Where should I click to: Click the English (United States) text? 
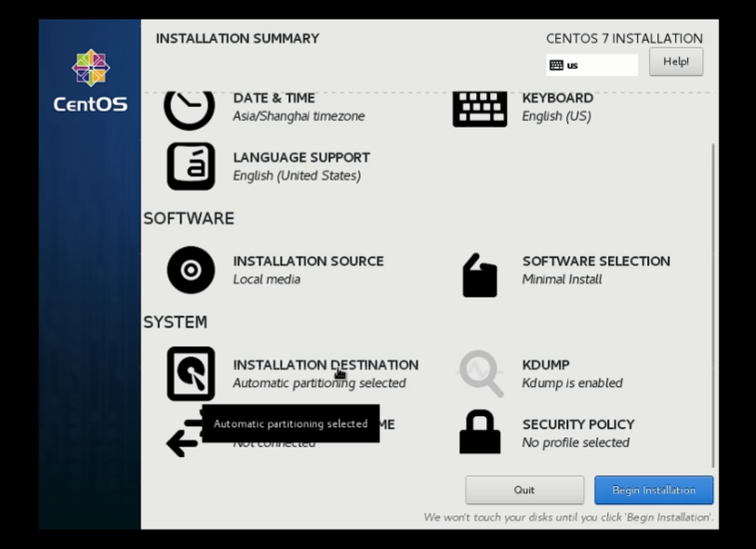tap(297, 176)
